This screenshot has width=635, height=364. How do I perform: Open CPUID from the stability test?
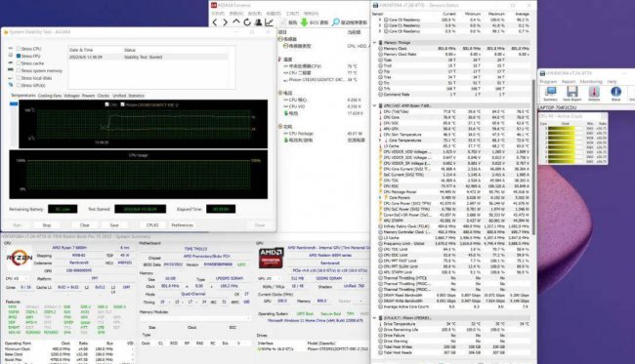coord(152,224)
